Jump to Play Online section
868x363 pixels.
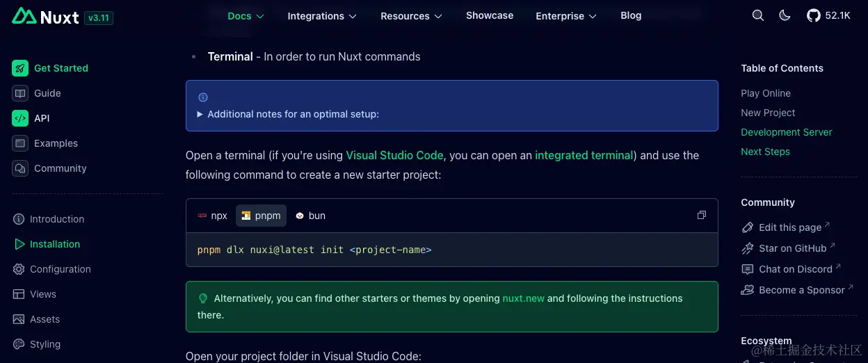(x=766, y=93)
